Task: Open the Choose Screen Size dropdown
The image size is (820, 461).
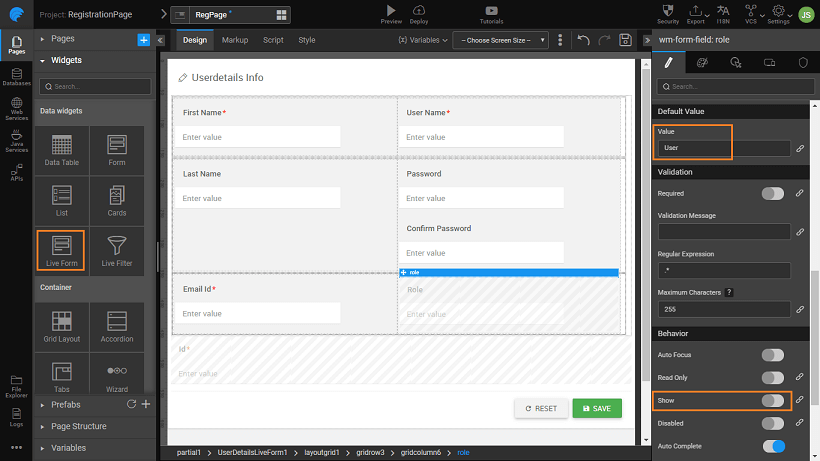Action: [500, 40]
